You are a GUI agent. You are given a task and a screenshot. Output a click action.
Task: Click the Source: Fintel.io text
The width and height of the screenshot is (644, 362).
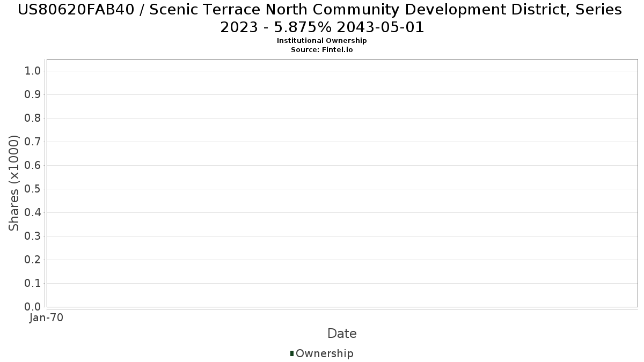tap(321, 49)
